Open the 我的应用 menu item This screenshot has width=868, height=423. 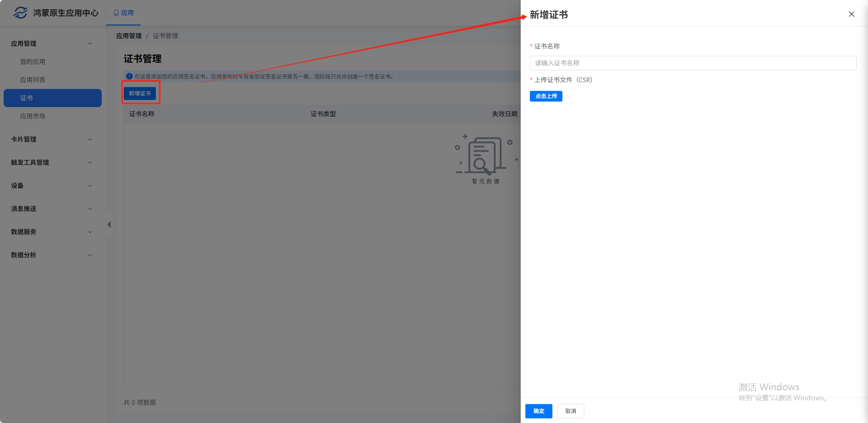click(33, 62)
